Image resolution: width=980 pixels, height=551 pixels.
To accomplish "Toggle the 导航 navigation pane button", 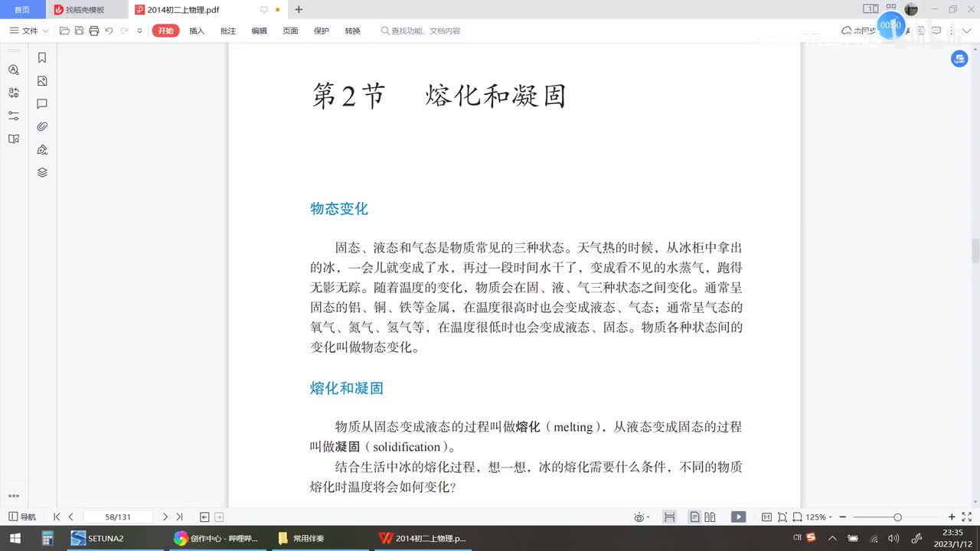I will point(22,517).
